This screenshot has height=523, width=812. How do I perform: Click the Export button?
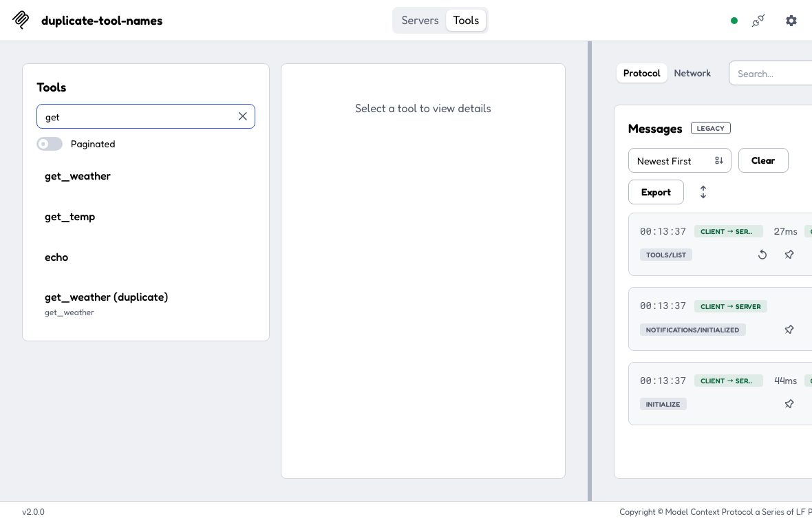(656, 192)
